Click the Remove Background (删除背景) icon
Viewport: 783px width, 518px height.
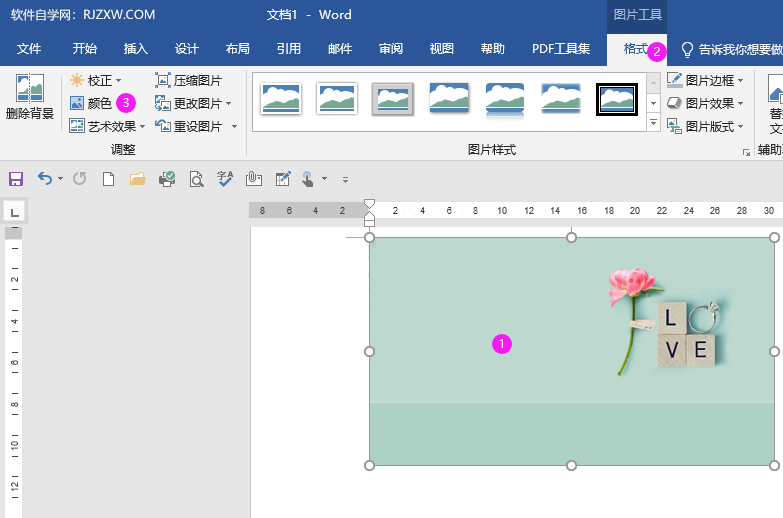pyautogui.click(x=29, y=99)
